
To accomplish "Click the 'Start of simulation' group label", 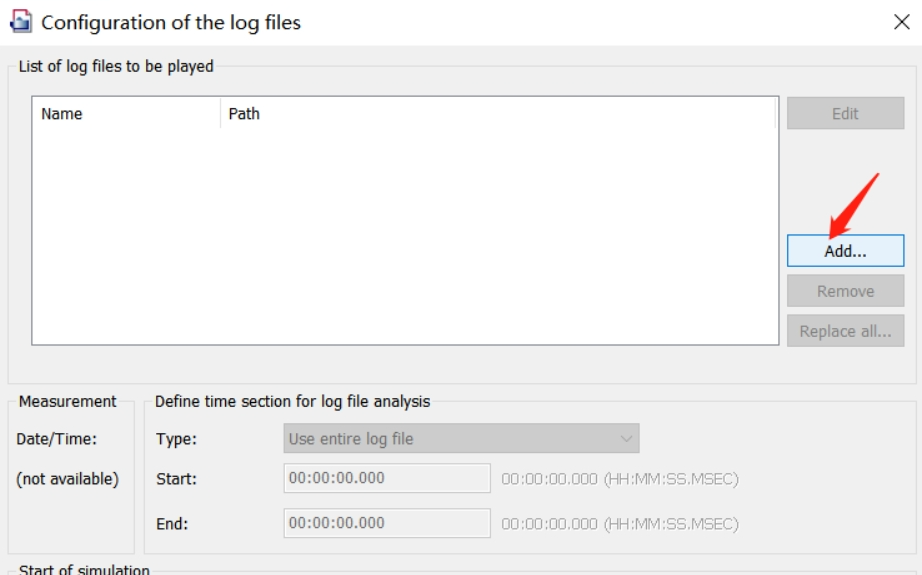I will [x=84, y=569].
